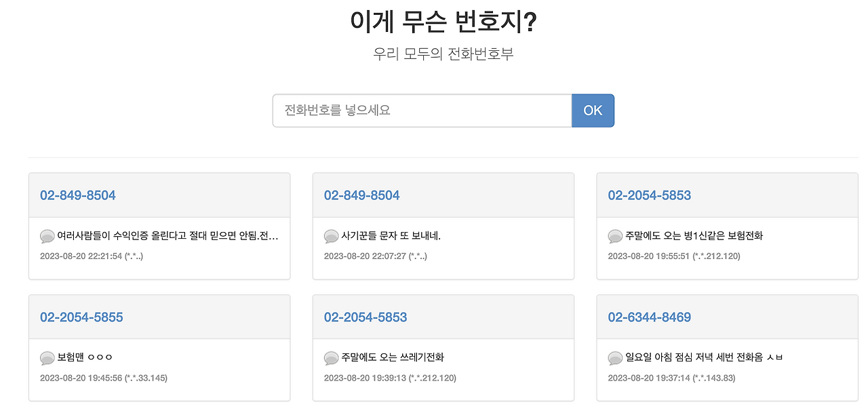Select comment text '사기꾼들 문자 또 보내네.'
Image resolution: width=868 pixels, height=409 pixels.
click(391, 236)
